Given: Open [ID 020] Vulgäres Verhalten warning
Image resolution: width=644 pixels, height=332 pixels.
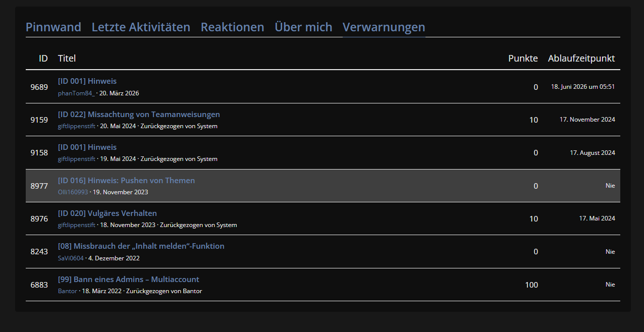Looking at the screenshot, I should point(108,213).
